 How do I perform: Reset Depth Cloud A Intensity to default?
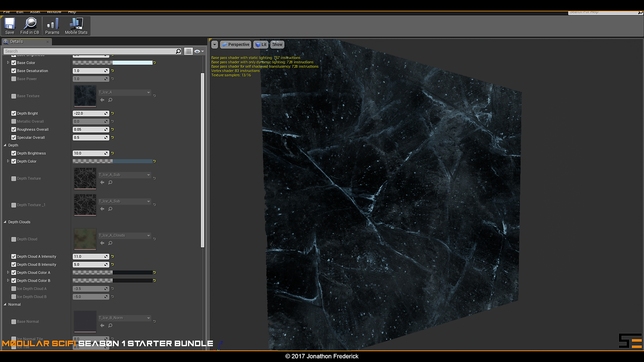(x=112, y=256)
